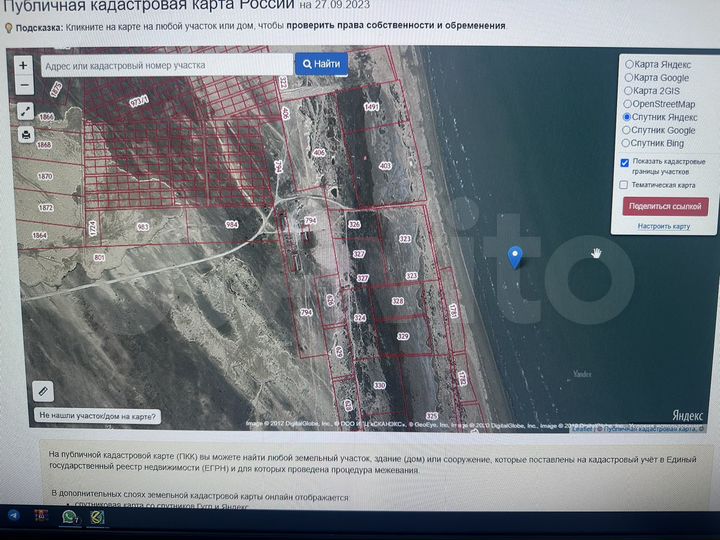The height and width of the screenshot is (540, 720).
Task: Uncheck Показать кадастровые границы участков
Action: pyautogui.click(x=624, y=163)
